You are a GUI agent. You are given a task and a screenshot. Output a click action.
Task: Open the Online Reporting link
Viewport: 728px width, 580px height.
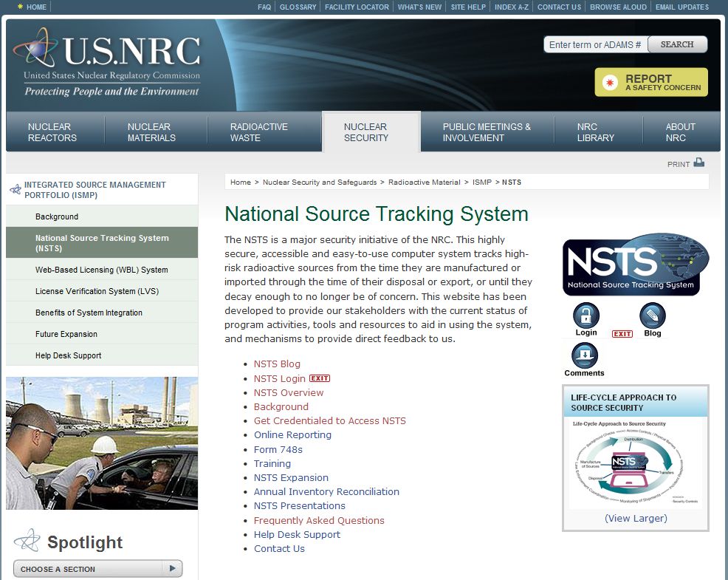292,434
